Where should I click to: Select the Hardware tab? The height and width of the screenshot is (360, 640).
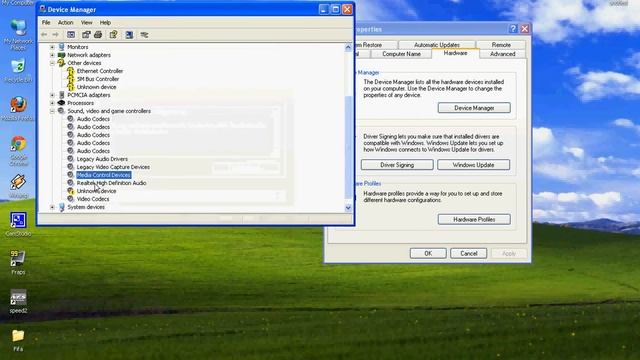455,53
